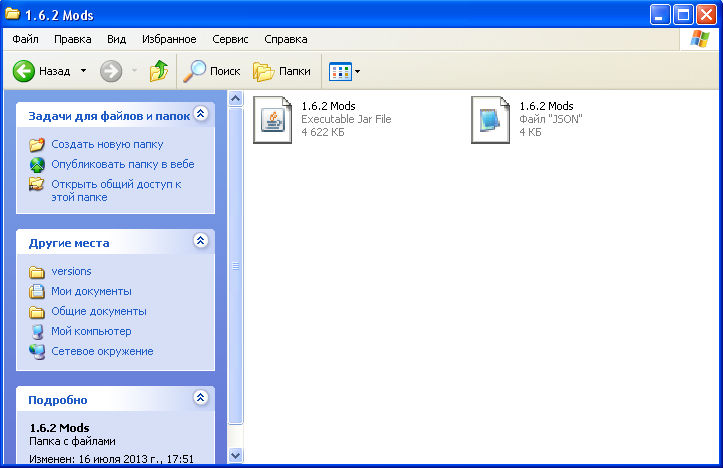
Task: Close the 1.6.2 Mods window
Action: [x=706, y=15]
